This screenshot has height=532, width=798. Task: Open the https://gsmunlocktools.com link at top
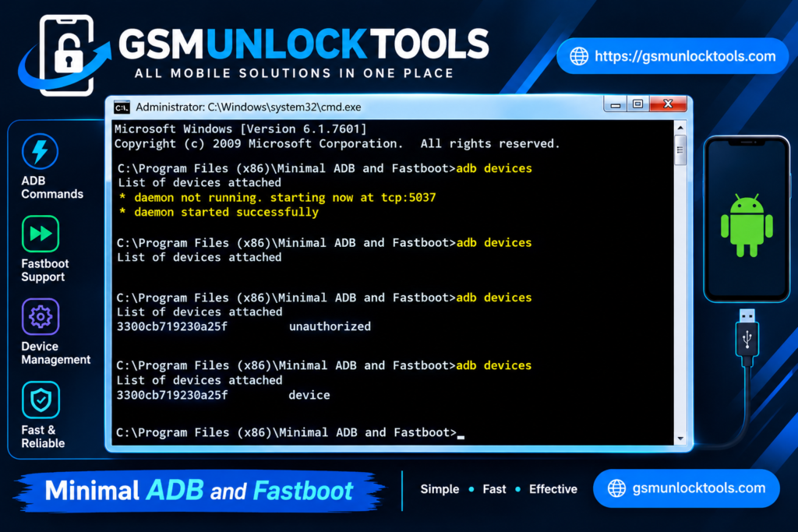point(673,56)
